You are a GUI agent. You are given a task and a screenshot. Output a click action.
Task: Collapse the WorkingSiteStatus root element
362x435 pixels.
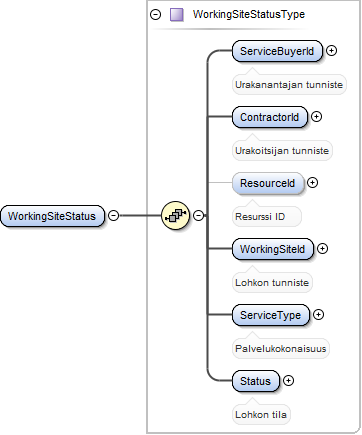tap(114, 215)
